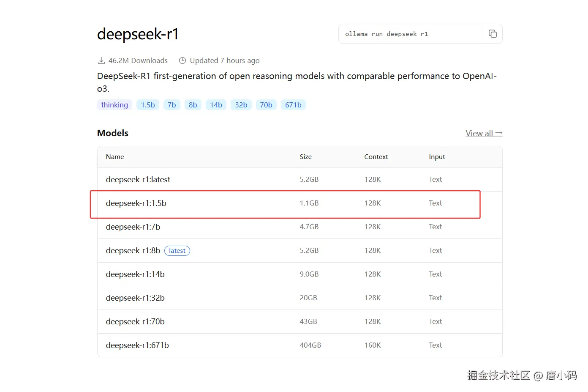
Task: Click the Updated 7 hours ago text
Action: (225, 60)
